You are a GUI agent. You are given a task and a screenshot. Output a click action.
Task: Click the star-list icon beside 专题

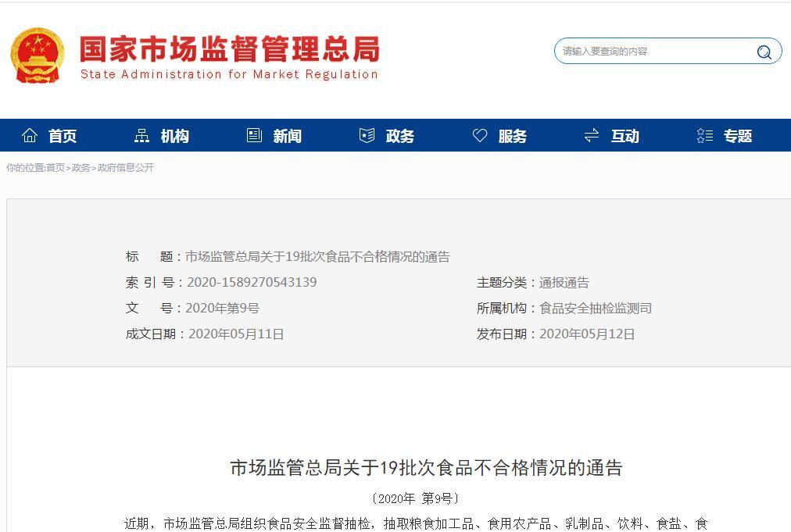click(704, 134)
